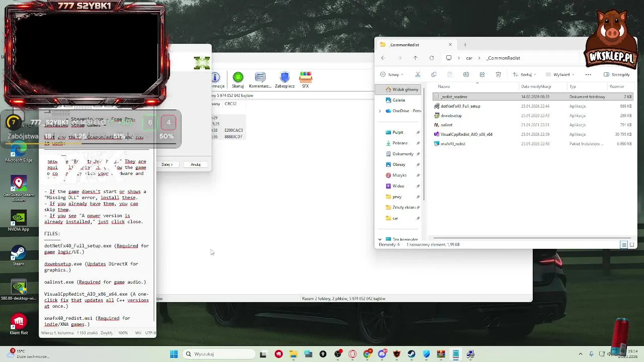This screenshot has width=644, height=362.
Task: Open Klient Riot desktop icon
Action: coord(19,324)
